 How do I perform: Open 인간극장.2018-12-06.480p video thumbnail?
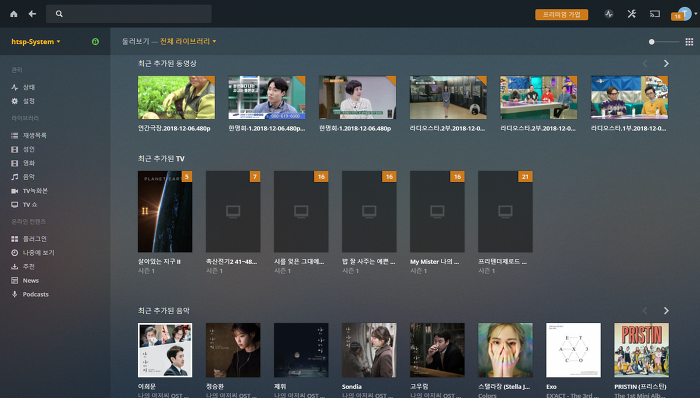[x=176, y=97]
